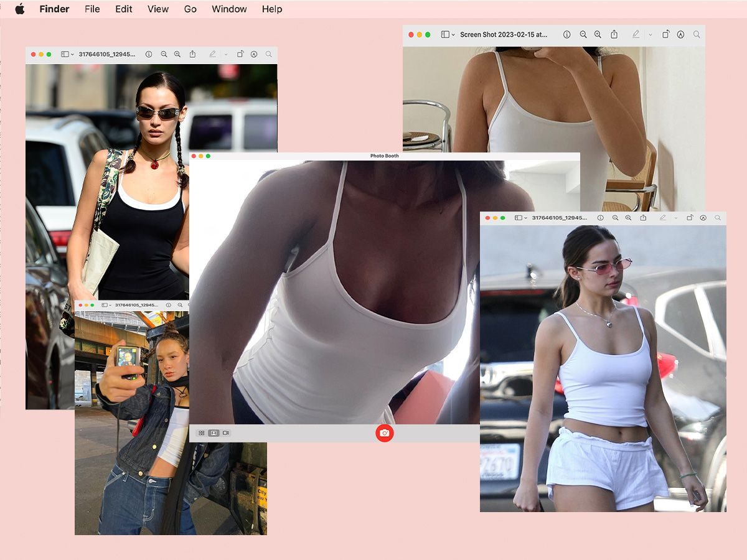
Task: Toggle the sidebar in the Bella Hadid Preview window
Action: point(65,54)
